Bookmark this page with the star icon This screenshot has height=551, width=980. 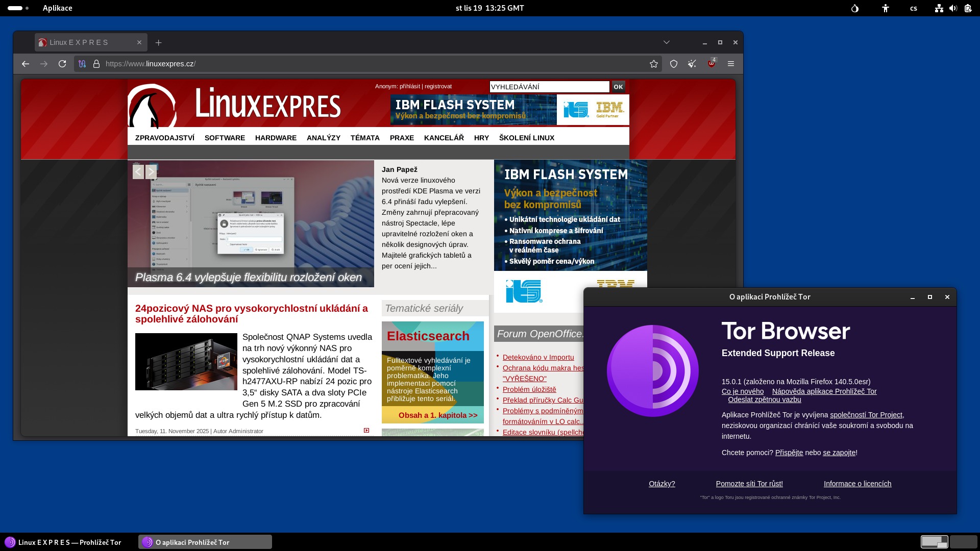(654, 64)
